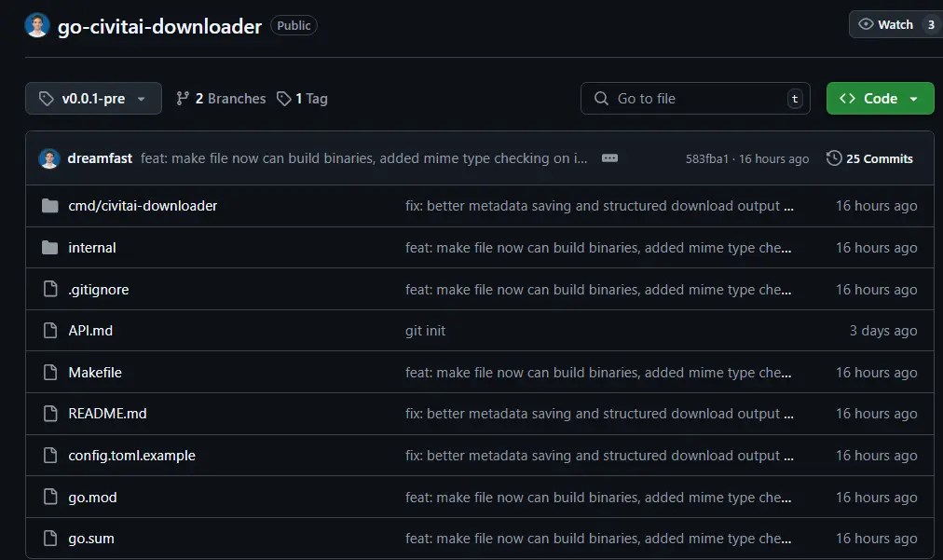Expand the commit message ellipsis icon
Image resolution: width=943 pixels, height=560 pixels.
[x=609, y=158]
